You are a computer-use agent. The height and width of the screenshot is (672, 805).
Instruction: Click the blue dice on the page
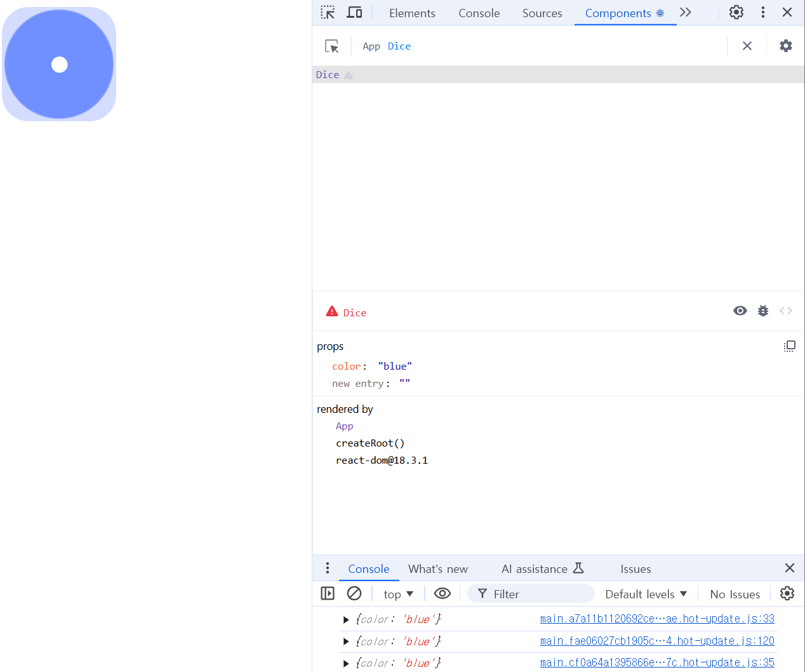point(59,64)
